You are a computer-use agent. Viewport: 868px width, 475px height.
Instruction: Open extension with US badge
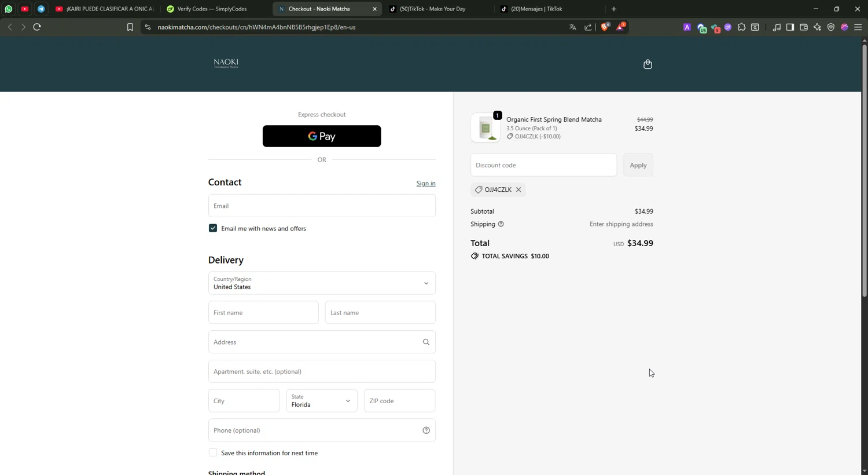click(x=701, y=28)
